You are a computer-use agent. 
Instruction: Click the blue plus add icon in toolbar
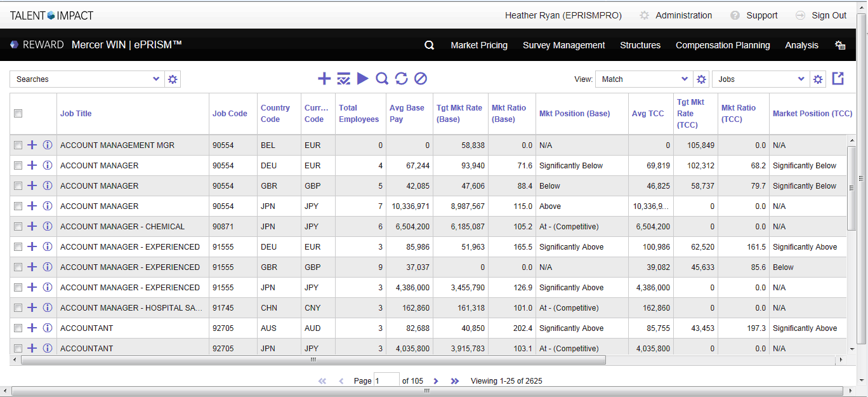pos(324,79)
